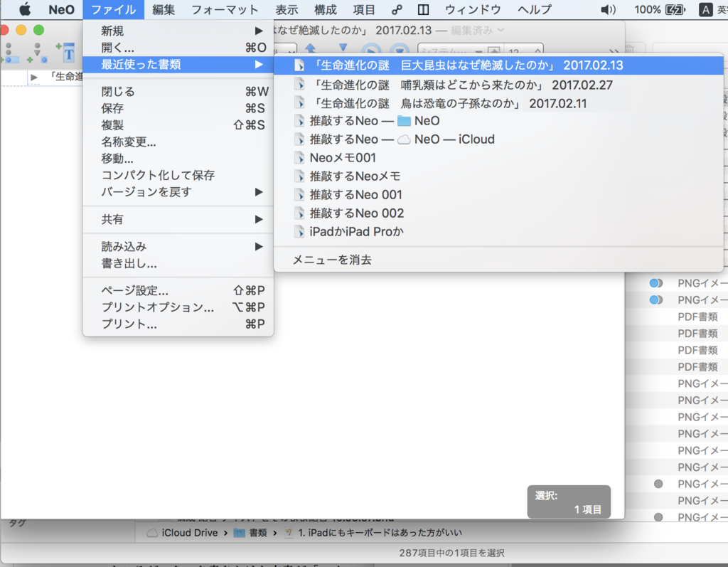Open the ウィンドウ menu
This screenshot has height=567, width=728.
click(473, 9)
